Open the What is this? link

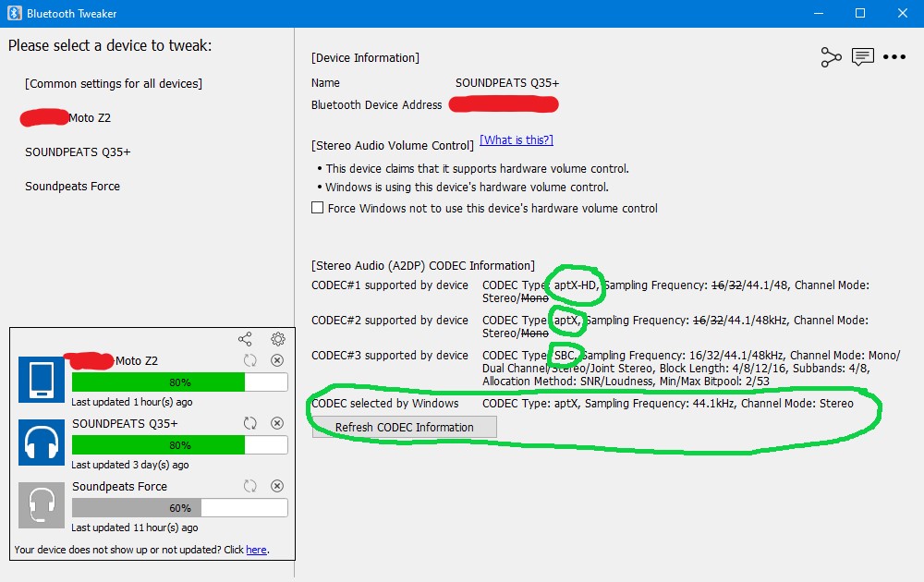point(517,140)
